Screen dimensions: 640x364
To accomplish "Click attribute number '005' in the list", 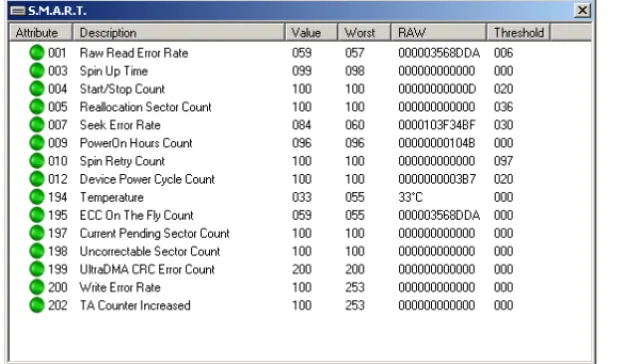I will pos(58,107).
